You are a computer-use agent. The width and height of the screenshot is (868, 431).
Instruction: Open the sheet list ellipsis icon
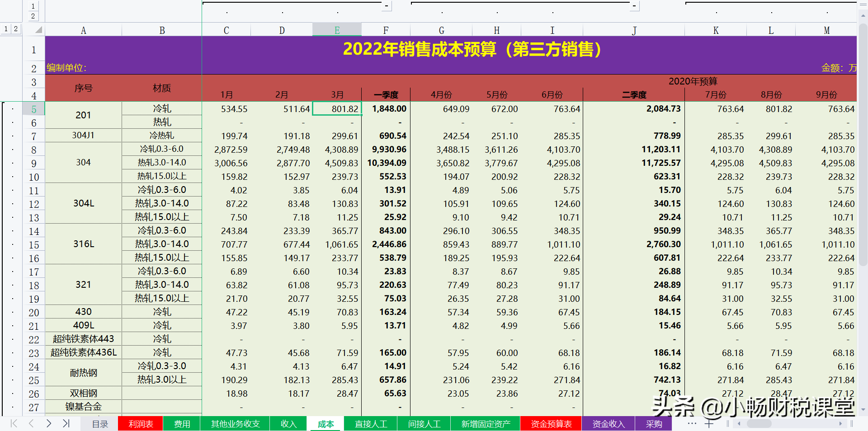click(x=692, y=423)
